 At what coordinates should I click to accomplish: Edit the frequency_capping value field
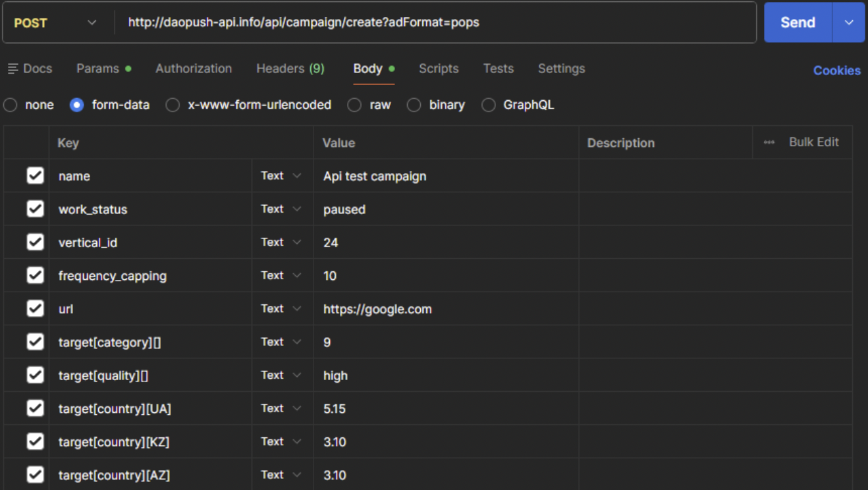click(445, 276)
